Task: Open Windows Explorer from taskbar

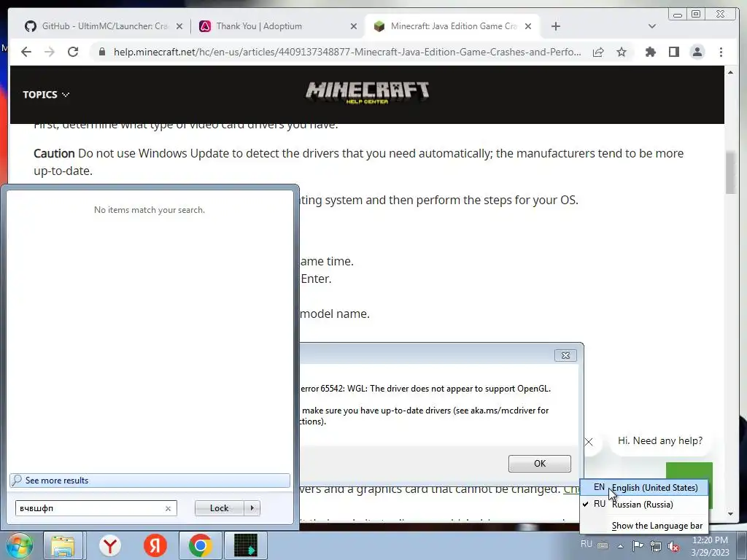Action: (x=63, y=545)
